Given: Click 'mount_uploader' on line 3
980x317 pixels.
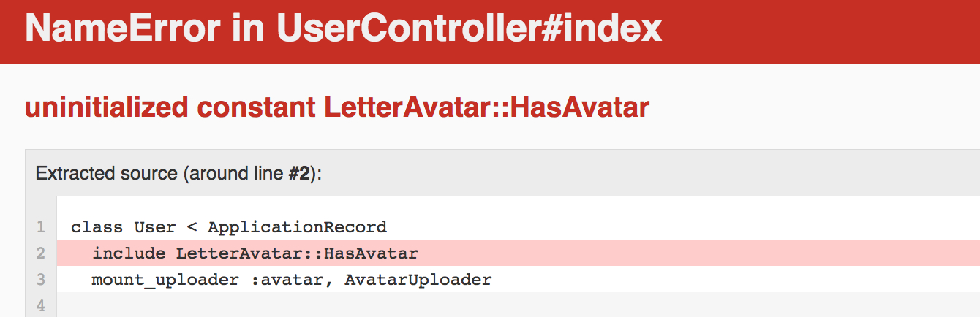Looking at the screenshot, I should click(x=165, y=280).
